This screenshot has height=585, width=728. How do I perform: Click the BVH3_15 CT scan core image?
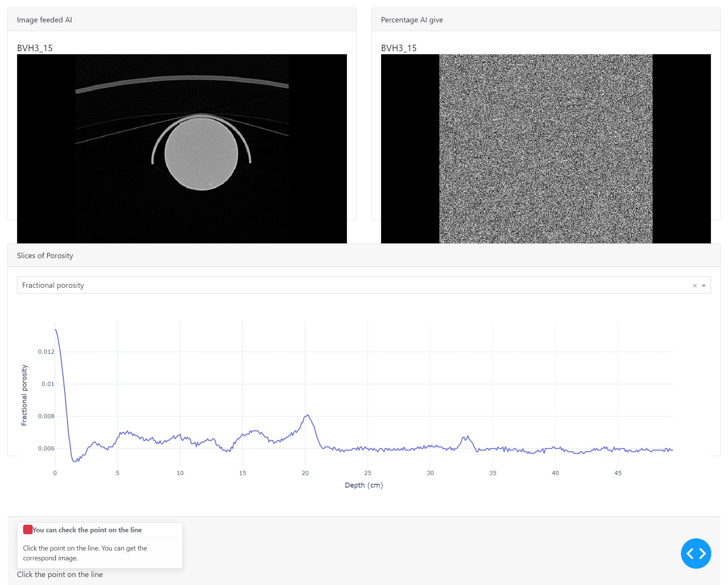182,149
